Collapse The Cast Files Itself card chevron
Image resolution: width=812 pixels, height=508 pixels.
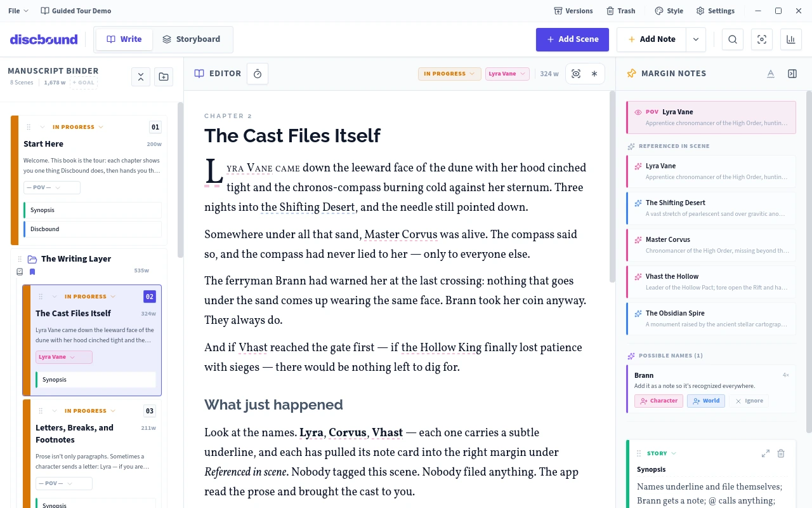point(55,297)
